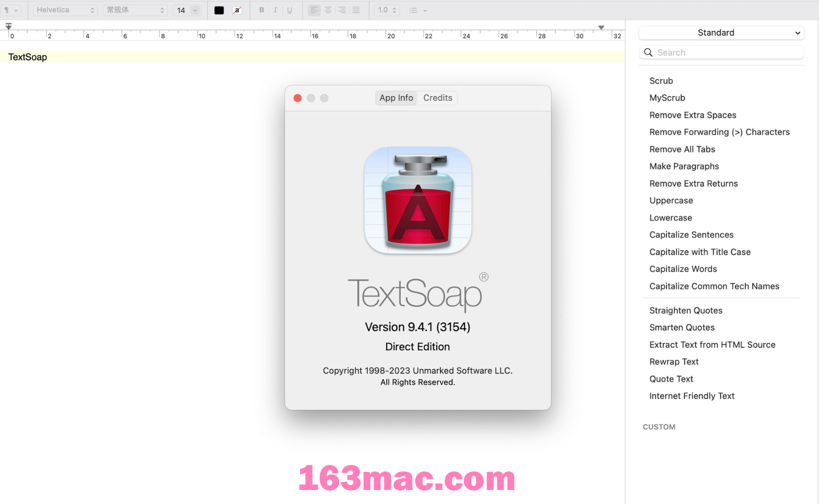819x504 pixels.
Task: Open the Helvetica font family dropdown
Action: (65, 10)
